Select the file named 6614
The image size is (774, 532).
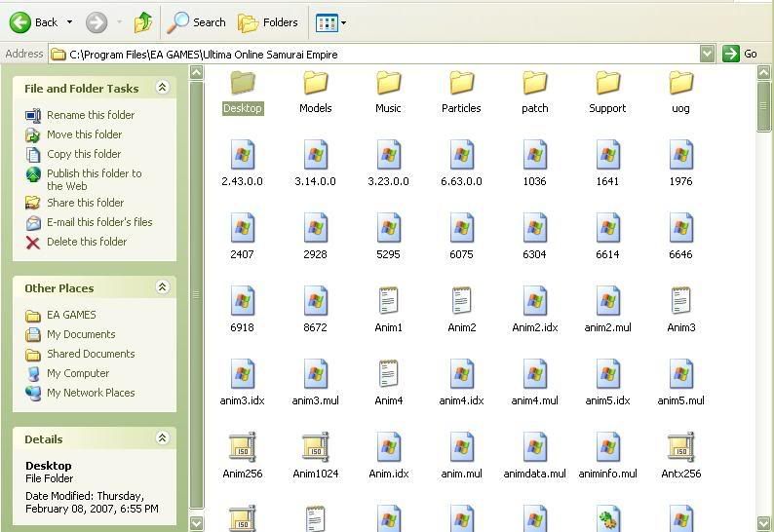pos(607,237)
